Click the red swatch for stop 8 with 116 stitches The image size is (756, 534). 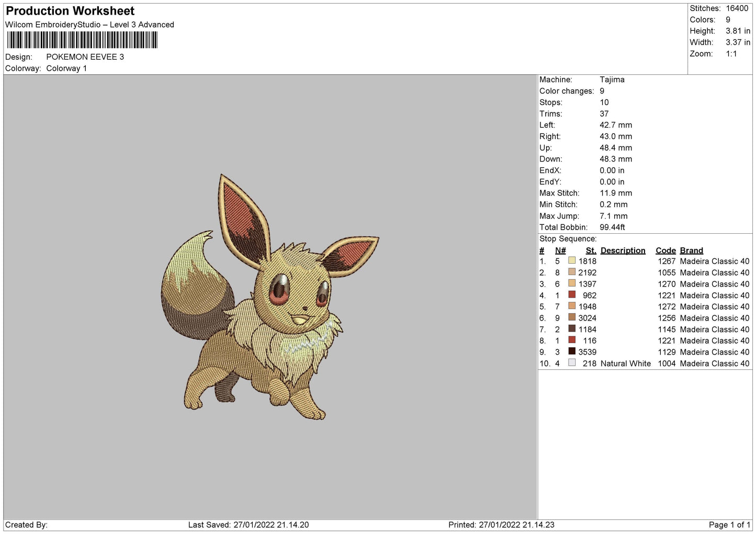click(572, 340)
